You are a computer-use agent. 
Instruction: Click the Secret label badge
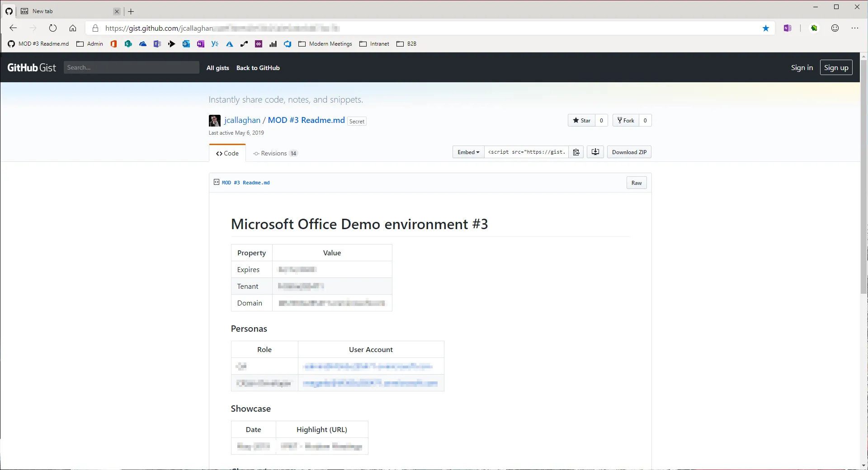pyautogui.click(x=357, y=121)
